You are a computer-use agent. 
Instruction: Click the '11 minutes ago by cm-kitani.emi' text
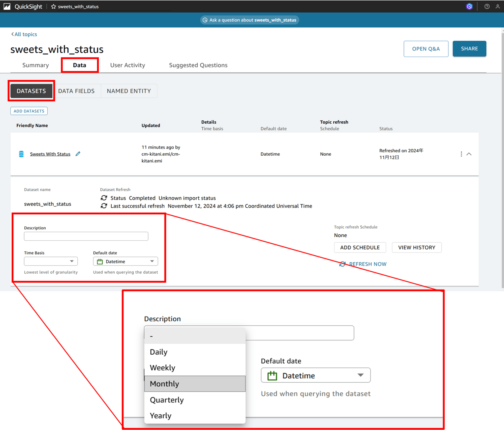161,154
